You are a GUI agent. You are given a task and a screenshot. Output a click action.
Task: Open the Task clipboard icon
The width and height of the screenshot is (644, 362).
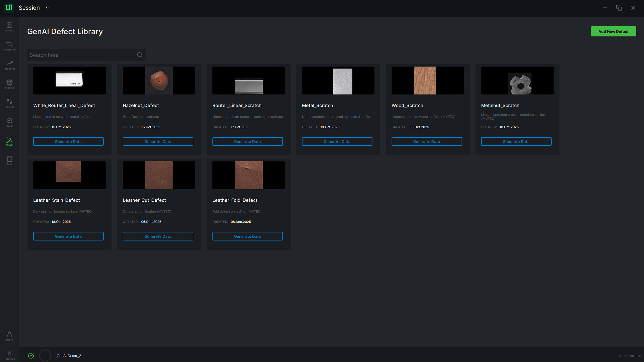tap(10, 159)
